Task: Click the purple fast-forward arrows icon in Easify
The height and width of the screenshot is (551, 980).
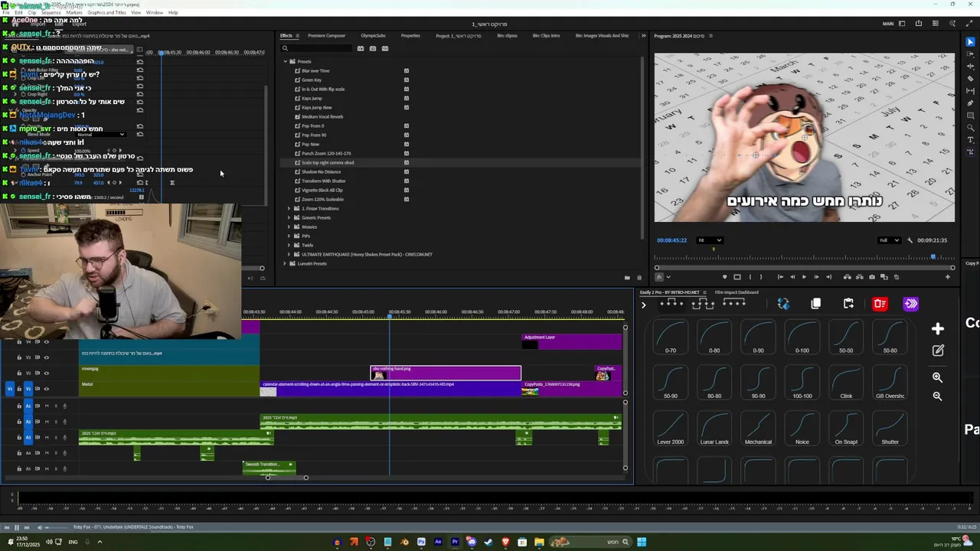Action: coord(911,304)
